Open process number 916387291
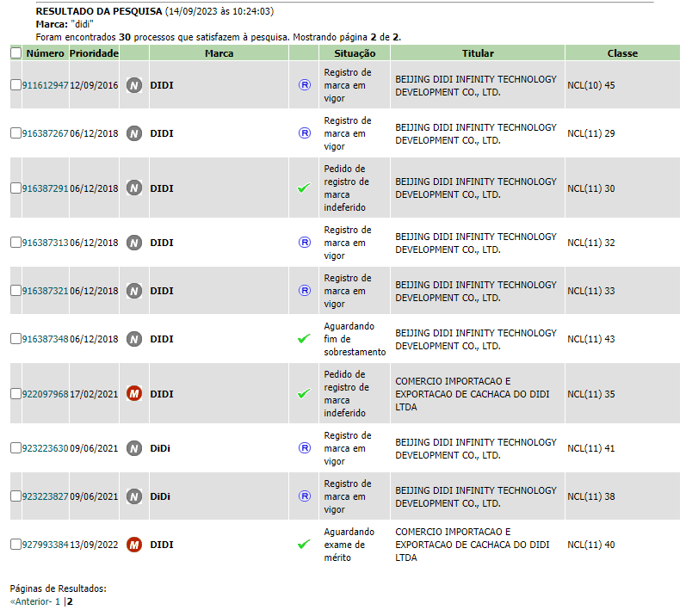Viewport: 686px width, 616px height. [46, 188]
